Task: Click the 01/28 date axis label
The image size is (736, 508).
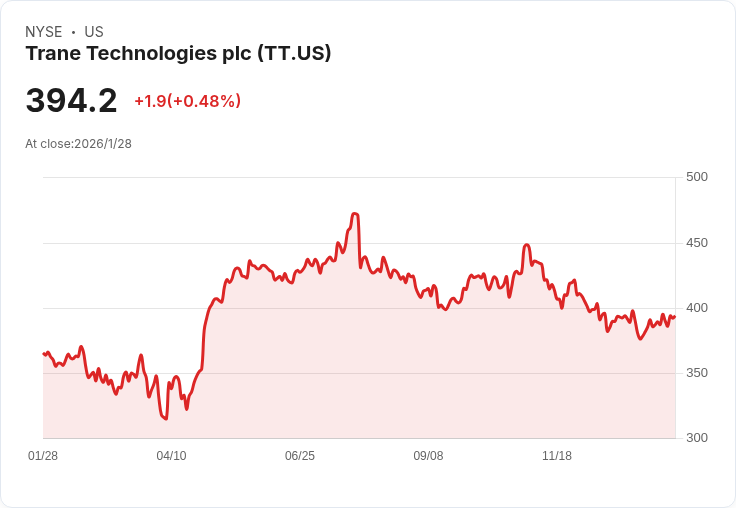Action: [43, 455]
